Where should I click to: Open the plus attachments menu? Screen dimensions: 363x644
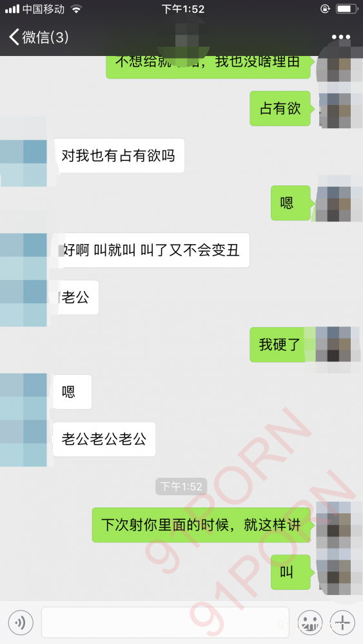(342, 623)
